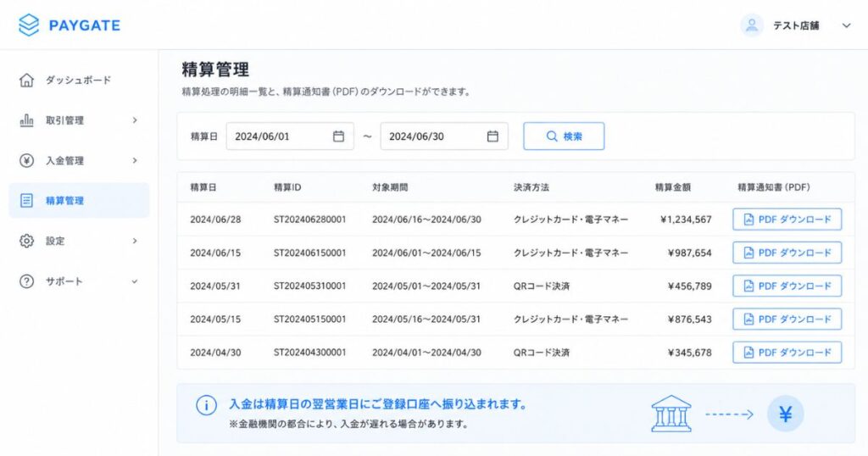Click the bank building icon
This screenshot has width=868, height=456.
point(671,414)
